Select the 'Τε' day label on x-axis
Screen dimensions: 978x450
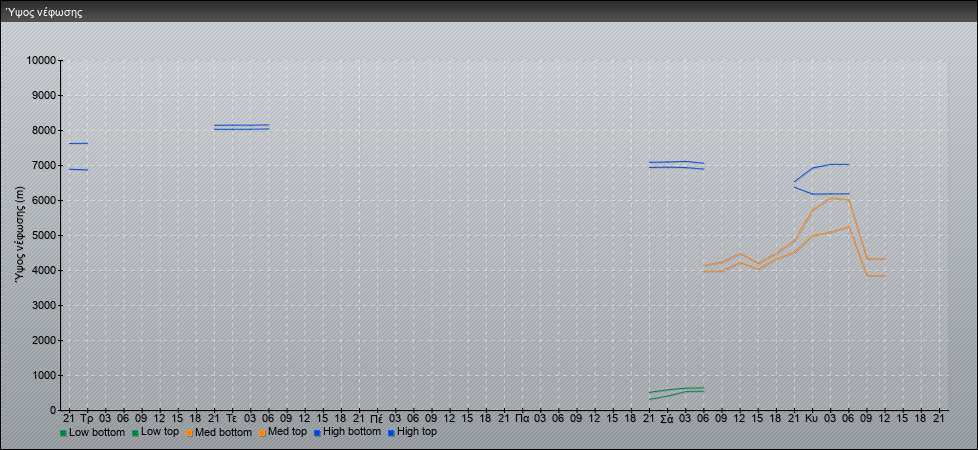coord(231,419)
